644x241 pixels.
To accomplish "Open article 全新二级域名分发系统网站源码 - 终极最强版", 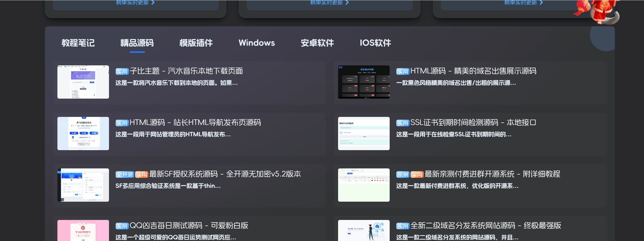I will point(486,226).
